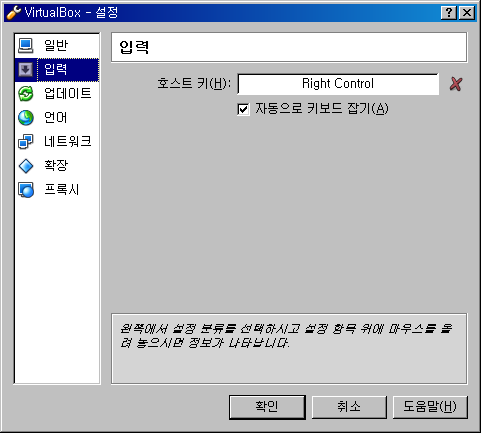Toggle 자동으로 키보드 잡기 checkbox
The image size is (481, 433).
pos(243,109)
